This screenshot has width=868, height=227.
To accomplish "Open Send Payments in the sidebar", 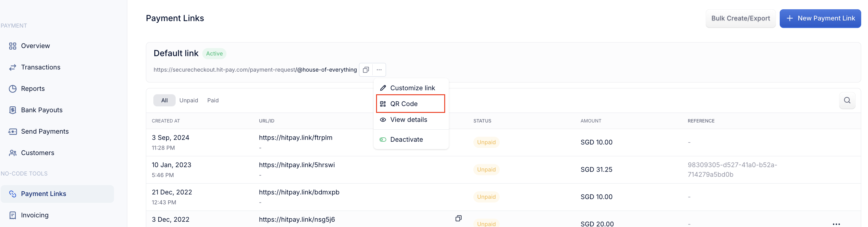I will 45,131.
